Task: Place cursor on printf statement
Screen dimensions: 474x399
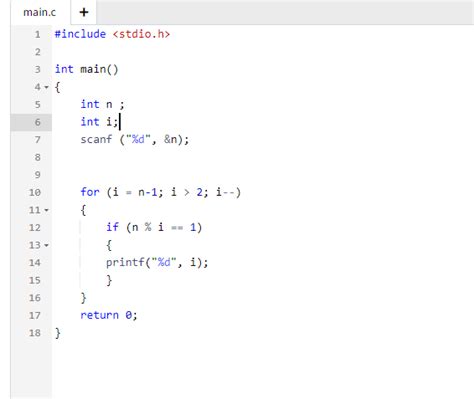Action: 157,263
